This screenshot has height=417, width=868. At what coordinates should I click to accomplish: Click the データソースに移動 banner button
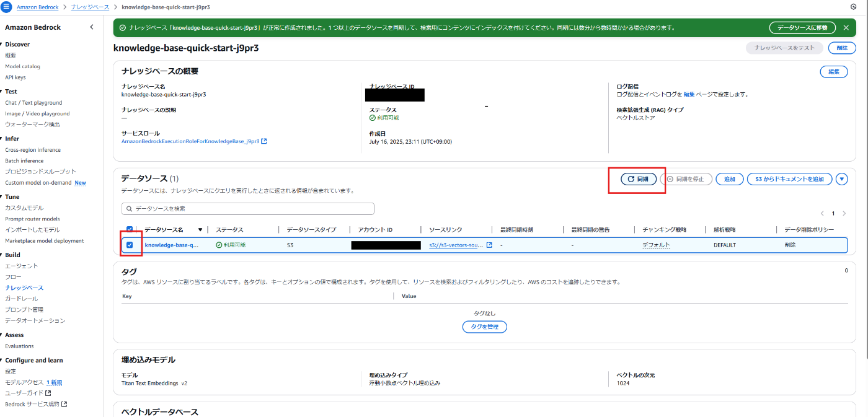tap(802, 28)
